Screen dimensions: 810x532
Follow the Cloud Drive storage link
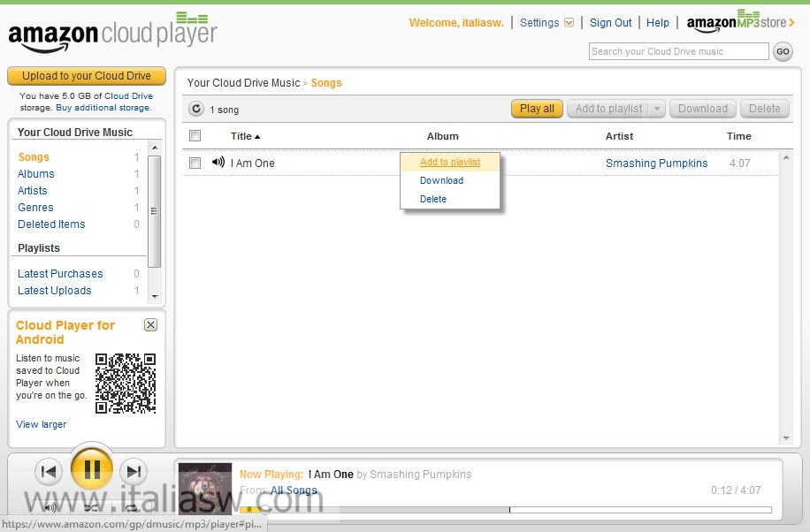point(128,96)
